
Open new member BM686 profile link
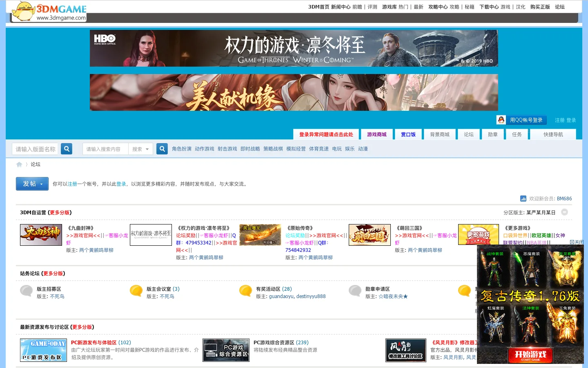tap(564, 199)
